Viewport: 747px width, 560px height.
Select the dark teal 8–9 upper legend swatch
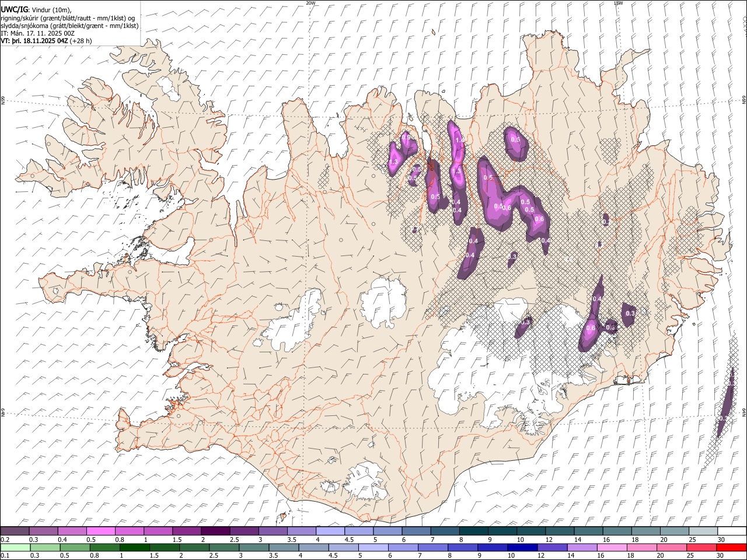point(473,531)
